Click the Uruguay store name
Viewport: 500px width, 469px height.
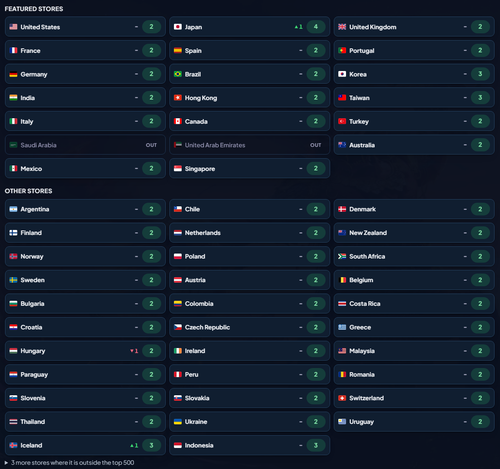tap(361, 422)
